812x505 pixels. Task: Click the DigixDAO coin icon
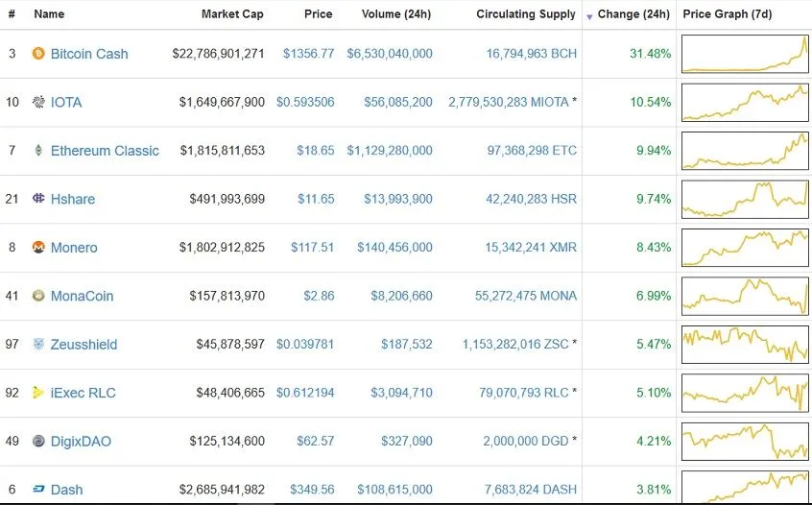click(38, 441)
